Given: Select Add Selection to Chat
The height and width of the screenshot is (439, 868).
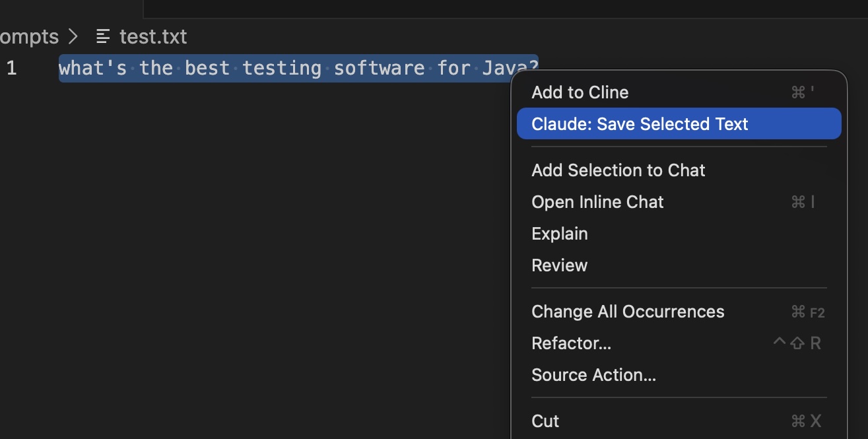Looking at the screenshot, I should [618, 170].
